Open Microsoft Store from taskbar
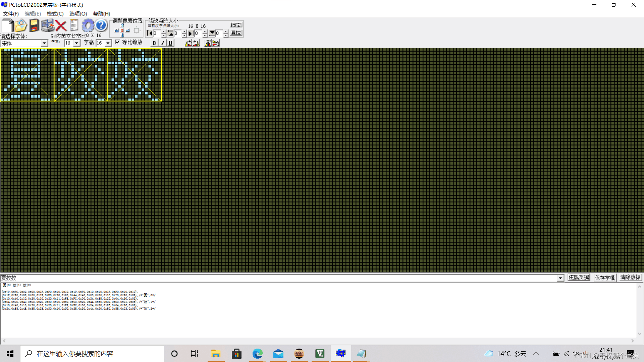This screenshot has height=362, width=644. pyautogui.click(x=237, y=354)
